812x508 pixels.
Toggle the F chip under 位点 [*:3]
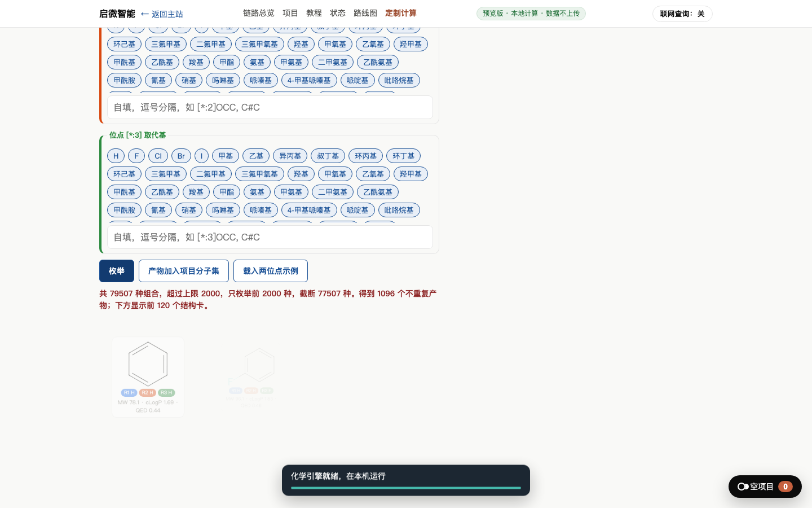pyautogui.click(x=136, y=156)
